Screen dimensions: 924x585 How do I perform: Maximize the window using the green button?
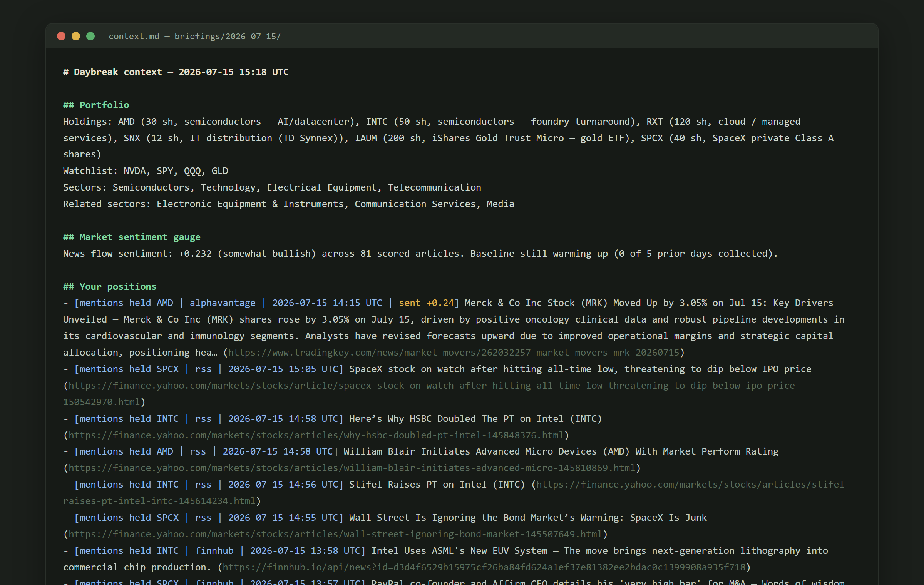90,36
